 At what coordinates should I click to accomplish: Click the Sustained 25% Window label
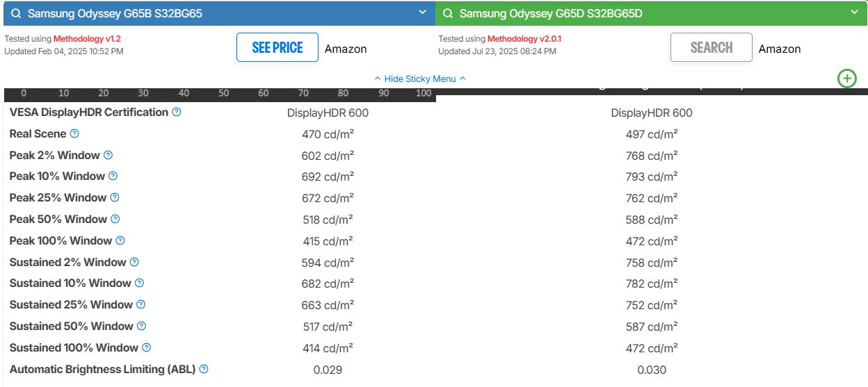[x=71, y=304]
